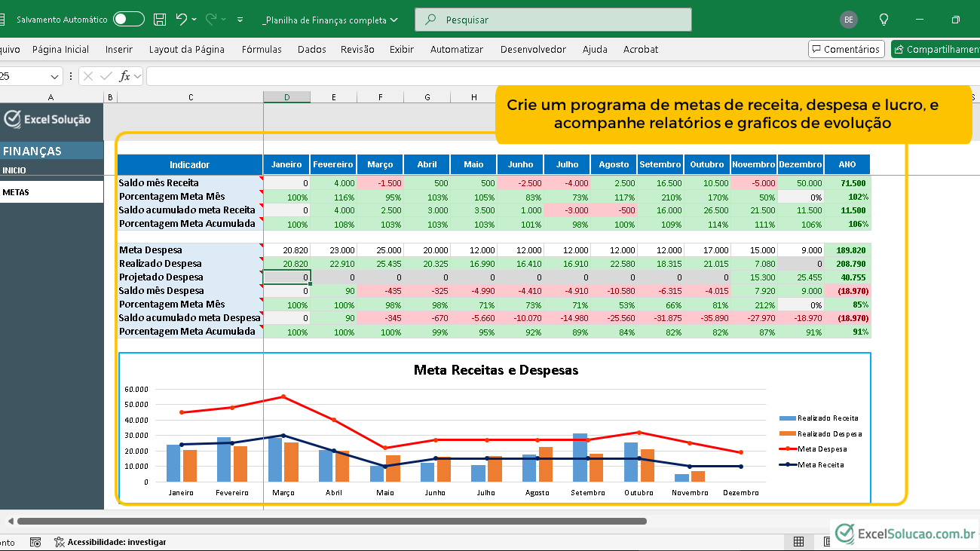980x551 pixels.
Task: Open the Undo history dropdown arrow
Action: tap(194, 20)
